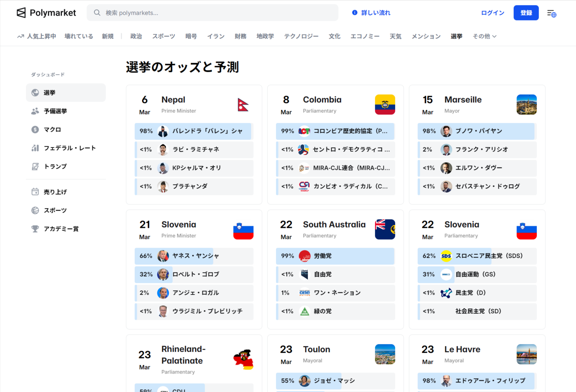The height and width of the screenshot is (392, 576).
Task: Click the search magnifier icon
Action: (97, 12)
